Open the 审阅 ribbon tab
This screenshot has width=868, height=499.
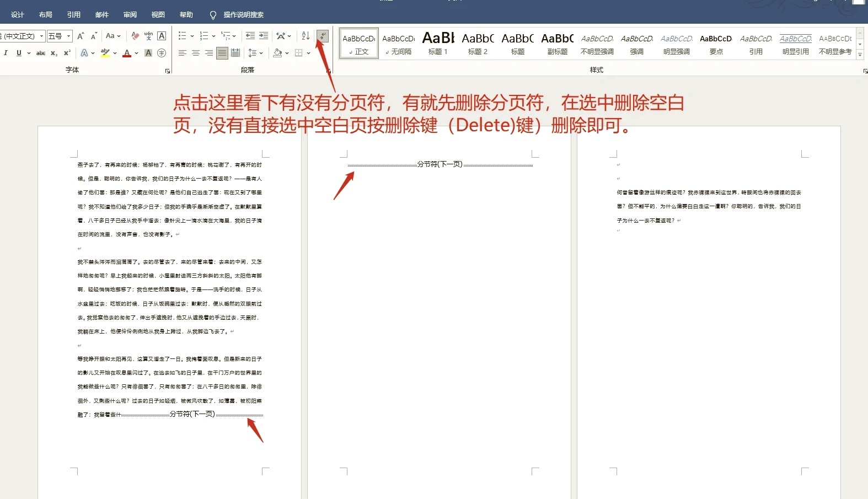pos(130,14)
